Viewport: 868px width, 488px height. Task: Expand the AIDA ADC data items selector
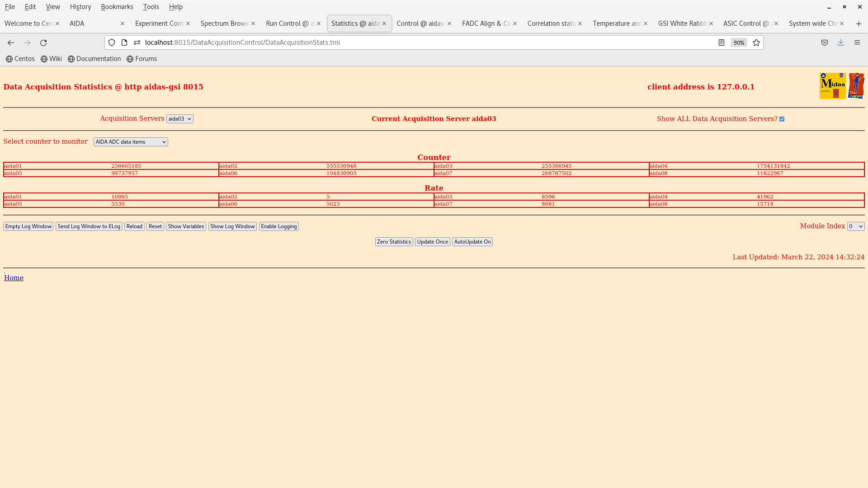click(x=131, y=142)
